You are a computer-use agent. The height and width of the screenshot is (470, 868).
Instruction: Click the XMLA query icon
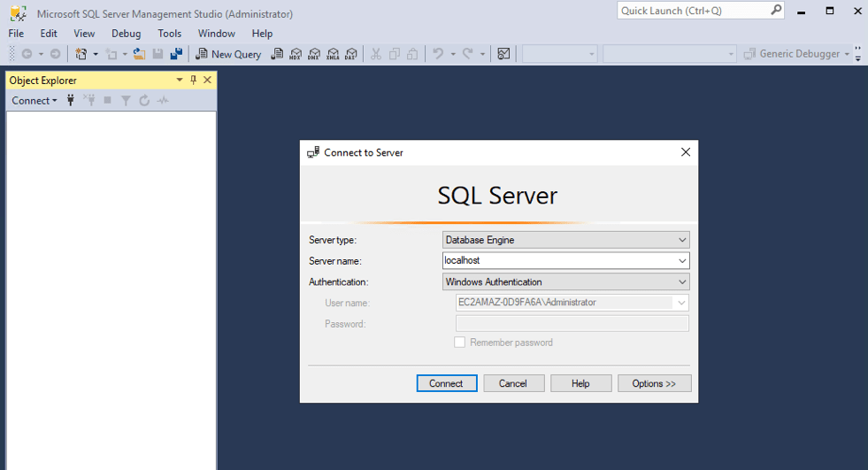(x=333, y=54)
